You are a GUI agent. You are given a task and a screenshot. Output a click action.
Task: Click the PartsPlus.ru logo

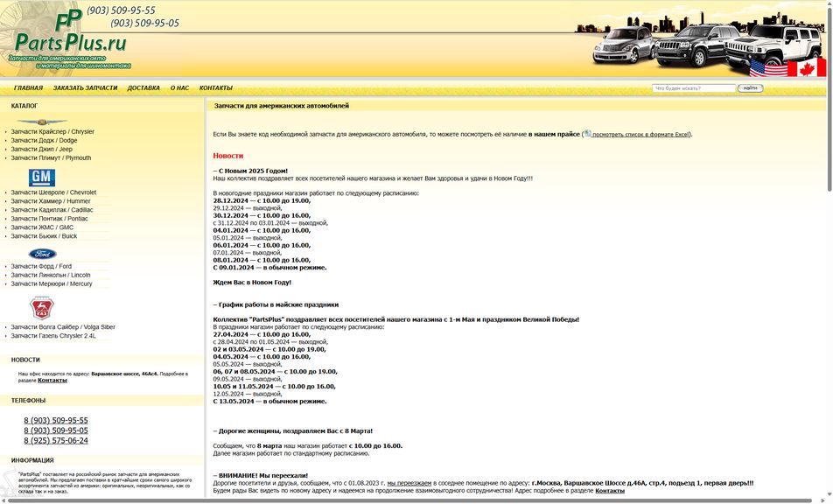[69, 38]
